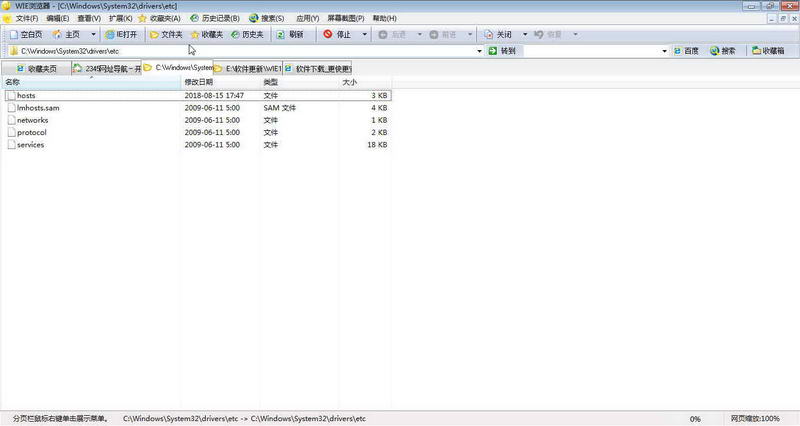Screen dimensions: 800x426
Task: Click the 转到 go button
Action: click(502, 50)
